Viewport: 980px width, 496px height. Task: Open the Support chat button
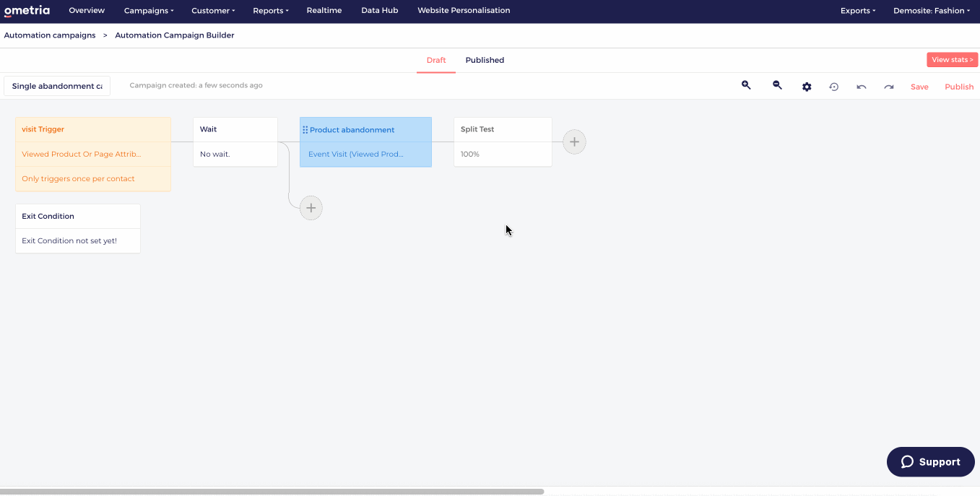(x=931, y=462)
